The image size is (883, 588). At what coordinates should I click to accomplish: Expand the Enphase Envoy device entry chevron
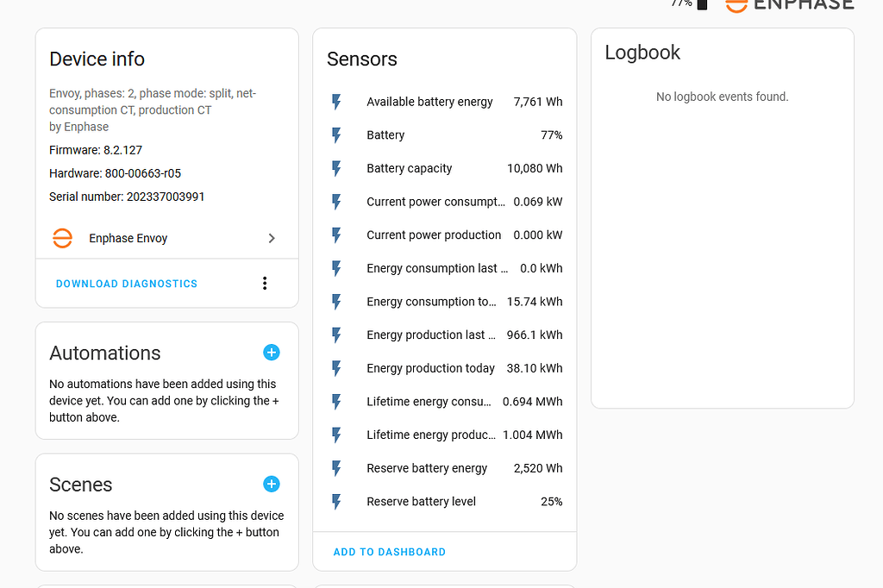271,238
